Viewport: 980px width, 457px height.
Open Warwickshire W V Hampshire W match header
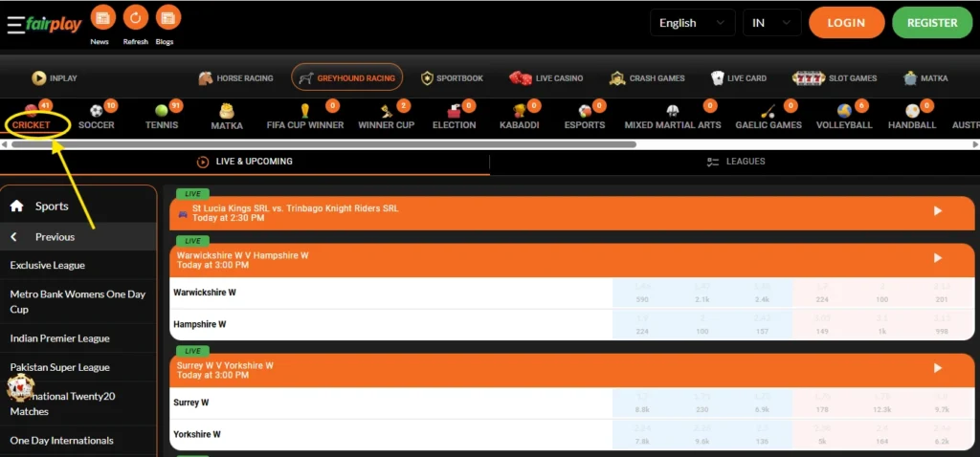point(572,260)
